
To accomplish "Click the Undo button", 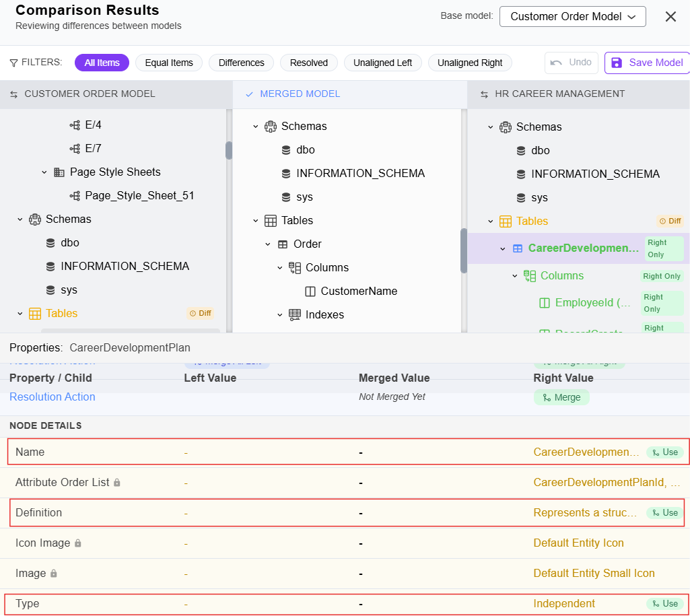I will coord(572,63).
